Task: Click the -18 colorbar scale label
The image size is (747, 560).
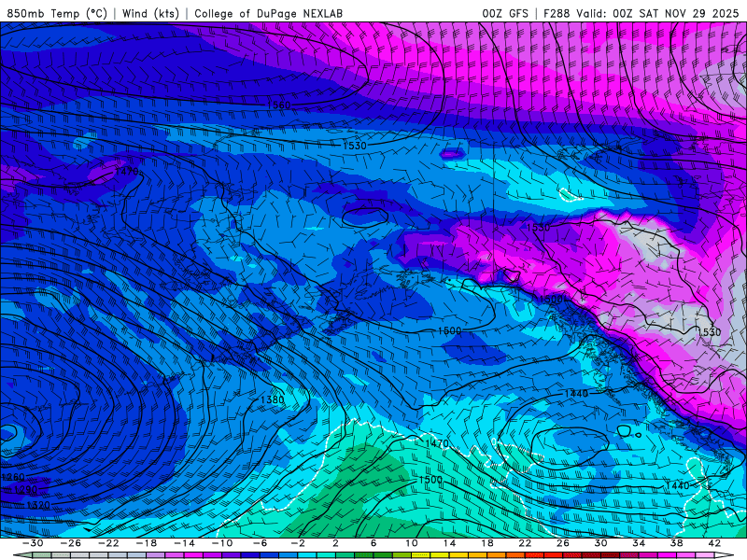Action: 147,543
